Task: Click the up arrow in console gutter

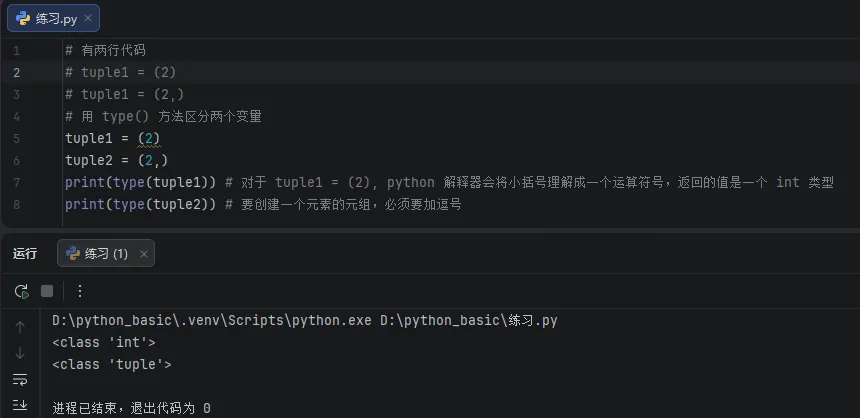Action: click(20, 327)
